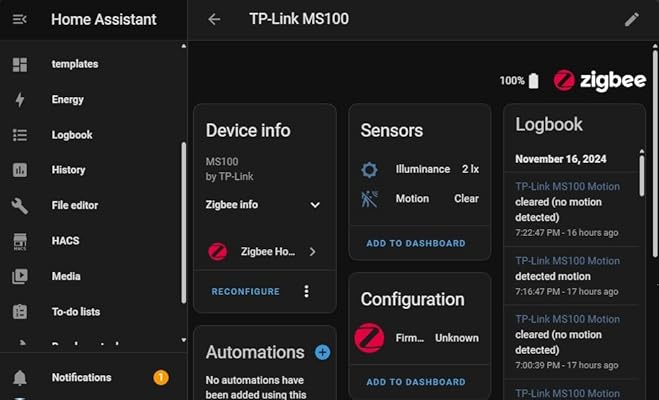Click the Reconfigure button
The width and height of the screenshot is (659, 400).
(x=246, y=292)
